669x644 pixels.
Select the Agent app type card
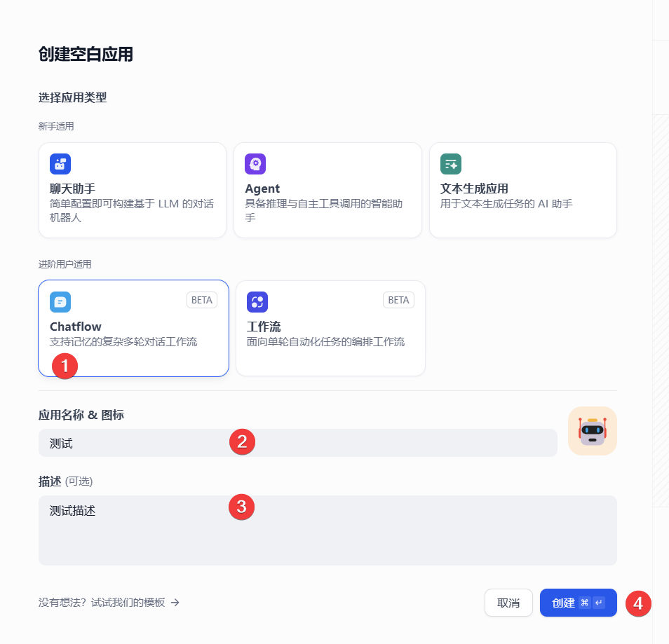[327, 190]
